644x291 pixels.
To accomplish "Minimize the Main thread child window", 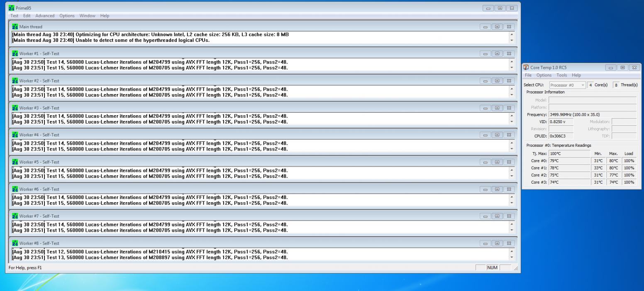I will (x=485, y=27).
